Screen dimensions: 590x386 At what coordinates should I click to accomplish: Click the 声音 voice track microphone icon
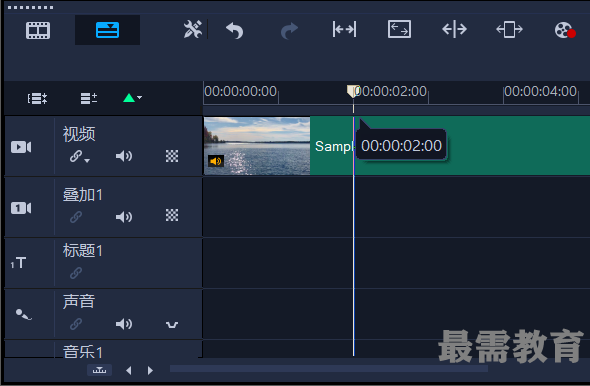[23, 314]
